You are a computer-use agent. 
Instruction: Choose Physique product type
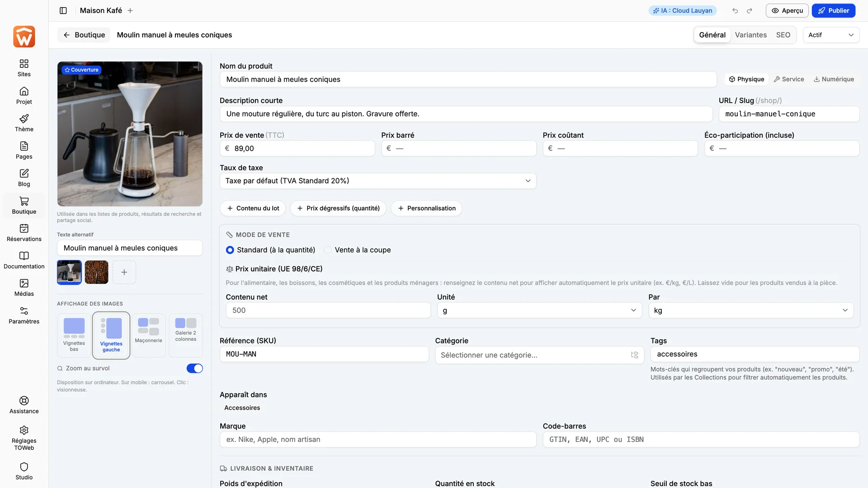tap(746, 79)
